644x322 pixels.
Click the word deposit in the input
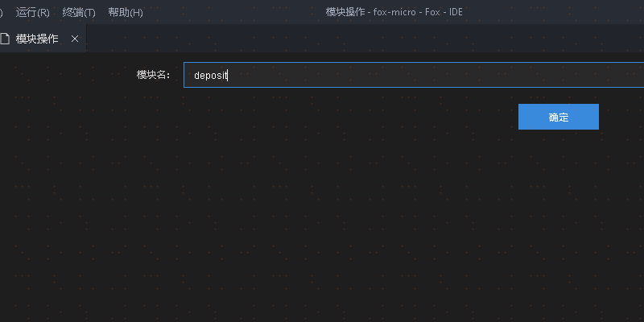(x=211, y=76)
